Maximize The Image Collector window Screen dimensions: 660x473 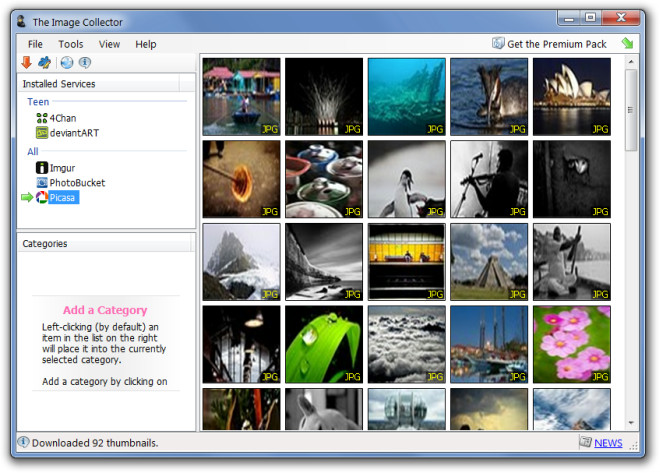click(590, 18)
